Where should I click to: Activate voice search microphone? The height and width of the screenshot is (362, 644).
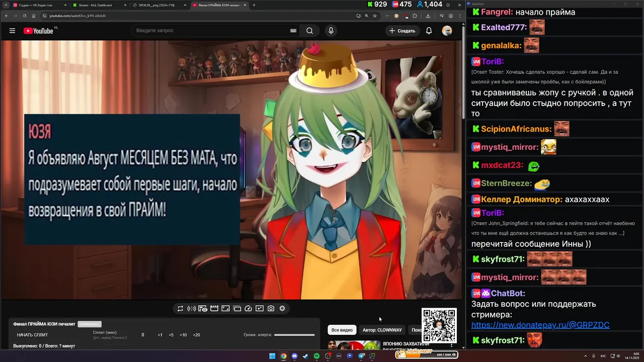pyautogui.click(x=331, y=31)
